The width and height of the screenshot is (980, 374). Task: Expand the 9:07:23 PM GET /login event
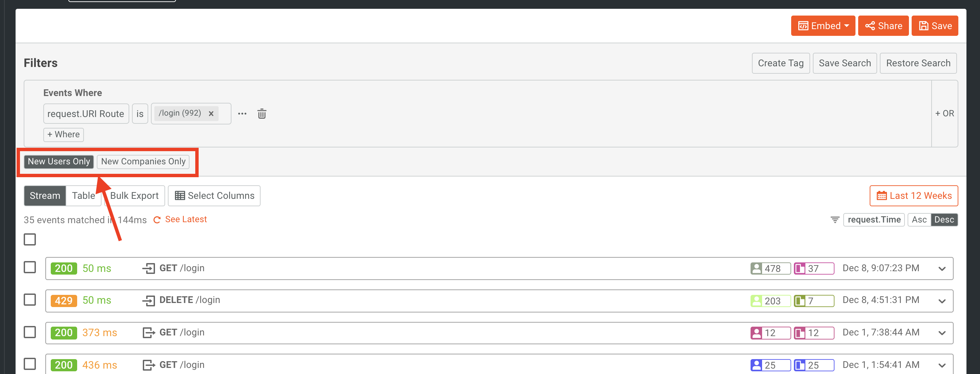(941, 269)
